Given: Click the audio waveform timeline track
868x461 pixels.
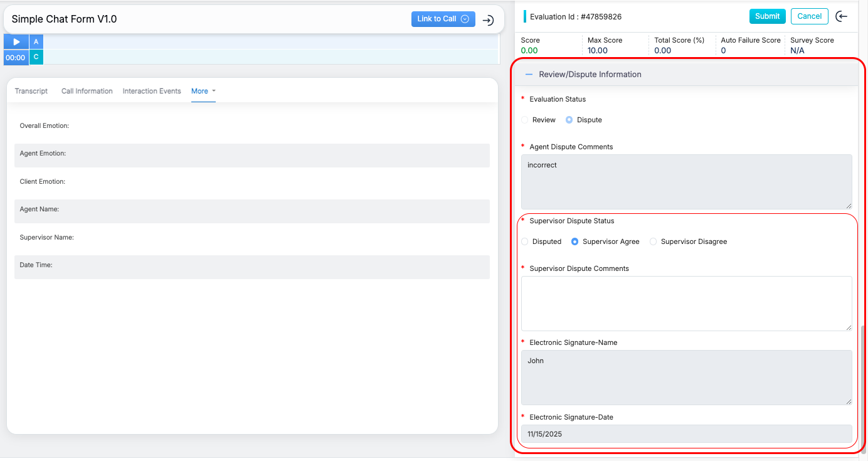Looking at the screenshot, I should 270,50.
